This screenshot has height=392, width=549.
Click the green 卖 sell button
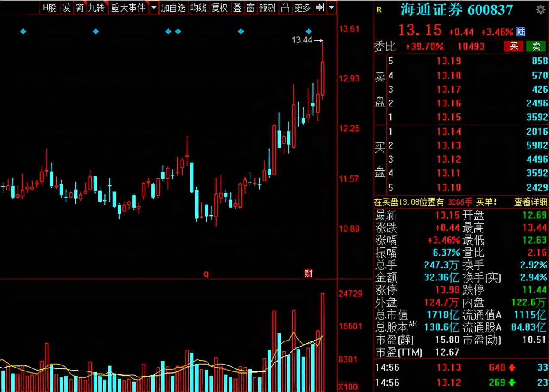point(536,46)
